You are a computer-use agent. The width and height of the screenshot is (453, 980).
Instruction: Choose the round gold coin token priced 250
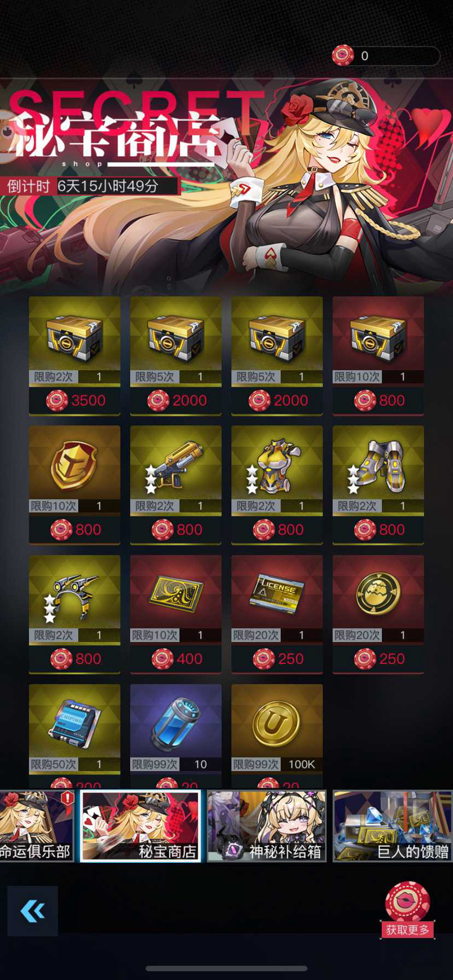click(x=378, y=614)
